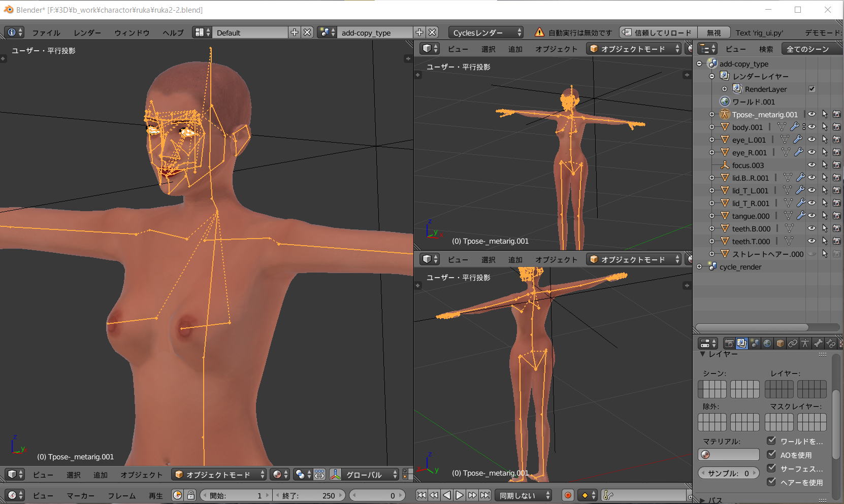The width and height of the screenshot is (844, 504).
Task: Open the ファイル menu
Action: [x=46, y=32]
